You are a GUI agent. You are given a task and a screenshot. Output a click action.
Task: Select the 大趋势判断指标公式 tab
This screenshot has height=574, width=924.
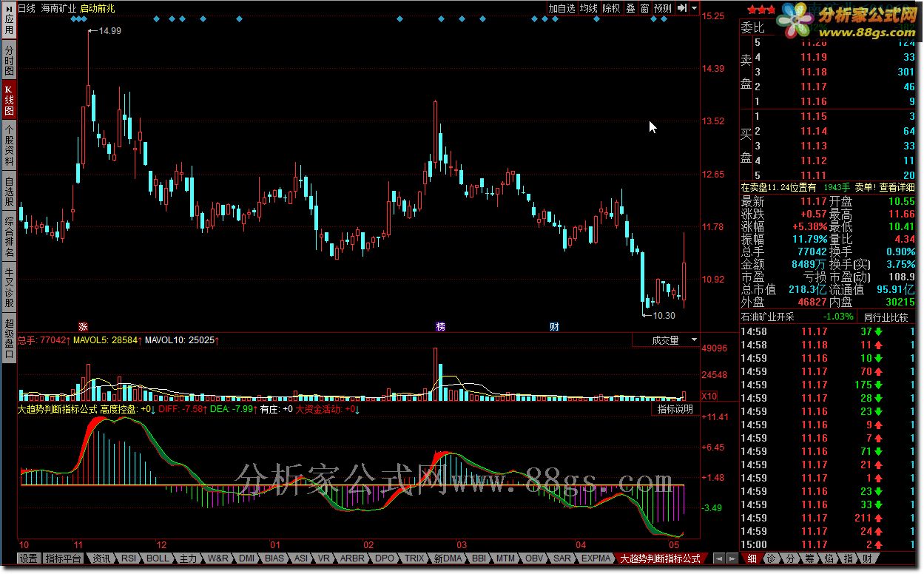[x=660, y=558]
